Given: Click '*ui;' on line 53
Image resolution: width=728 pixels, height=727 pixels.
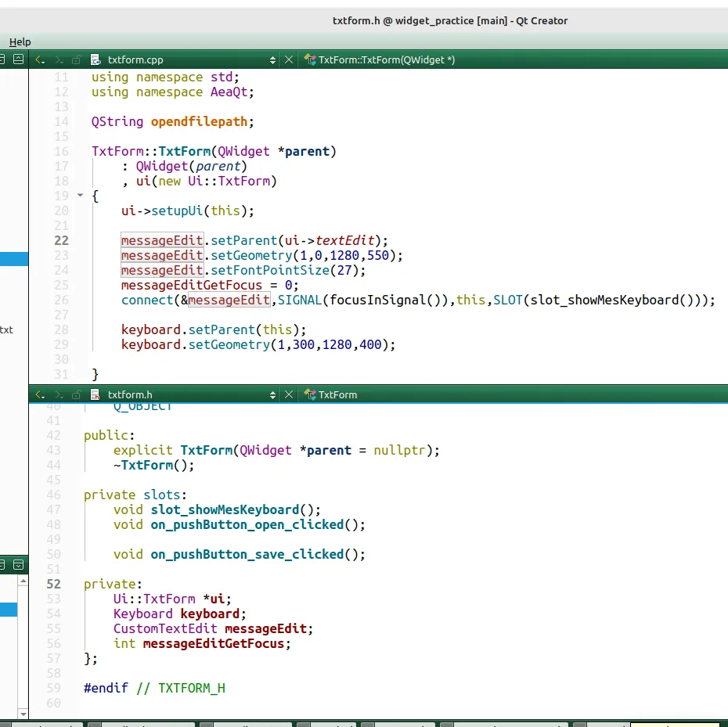Looking at the screenshot, I should coord(218,599).
